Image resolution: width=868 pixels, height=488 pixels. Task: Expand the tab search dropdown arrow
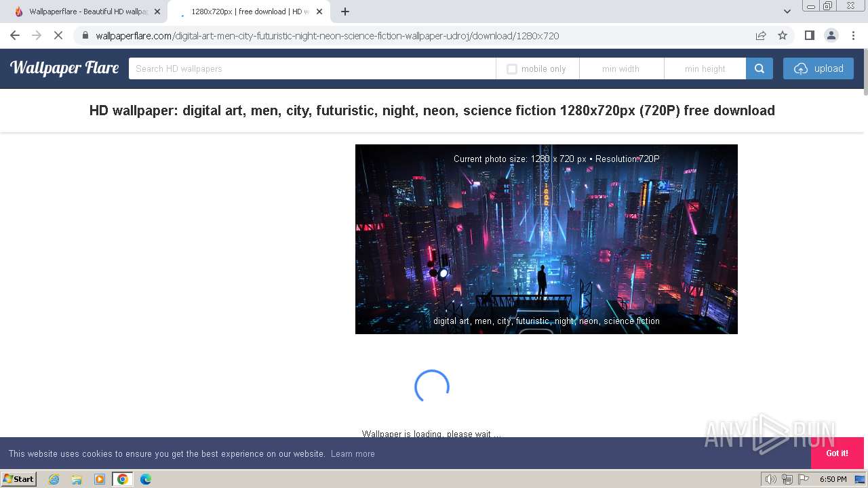(787, 12)
